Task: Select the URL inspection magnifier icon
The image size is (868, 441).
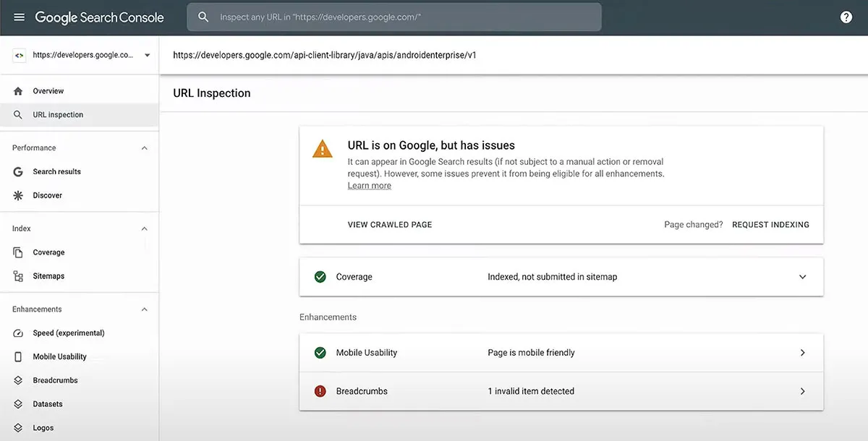Action: pyautogui.click(x=17, y=114)
